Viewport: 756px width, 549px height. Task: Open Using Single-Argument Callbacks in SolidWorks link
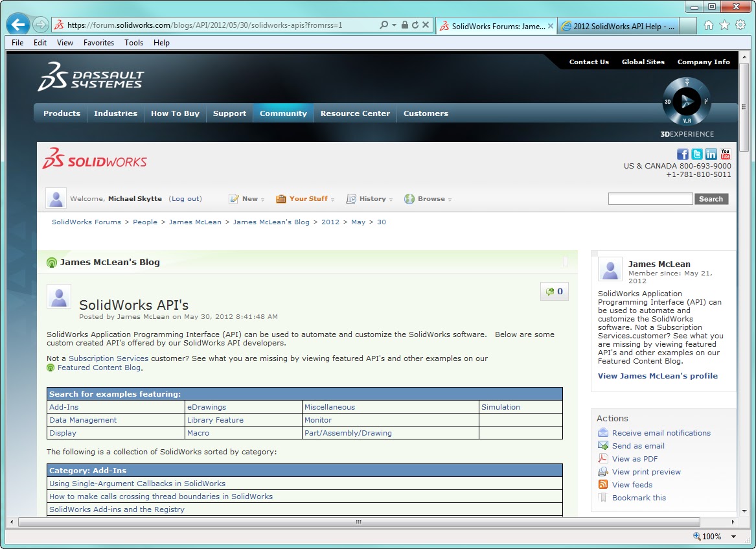[137, 484]
